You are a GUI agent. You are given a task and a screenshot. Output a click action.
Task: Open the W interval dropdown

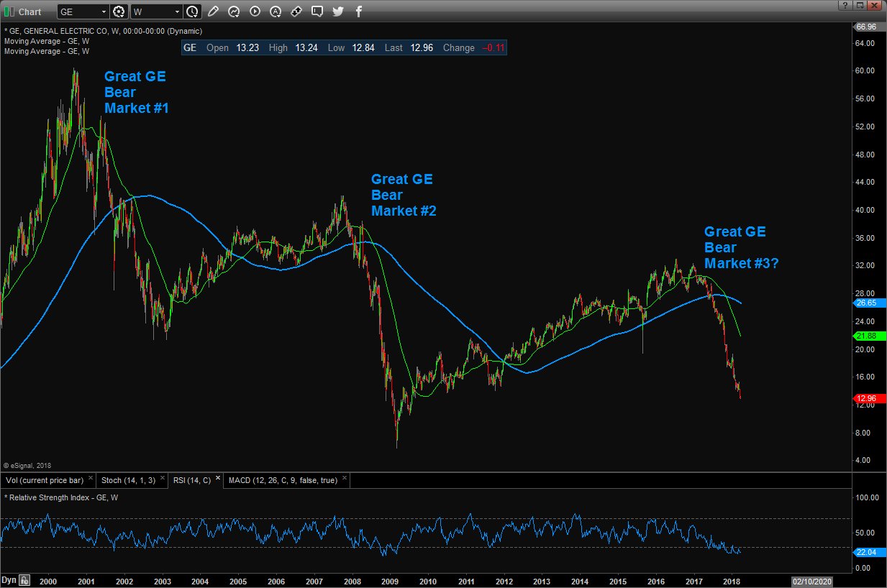point(177,12)
